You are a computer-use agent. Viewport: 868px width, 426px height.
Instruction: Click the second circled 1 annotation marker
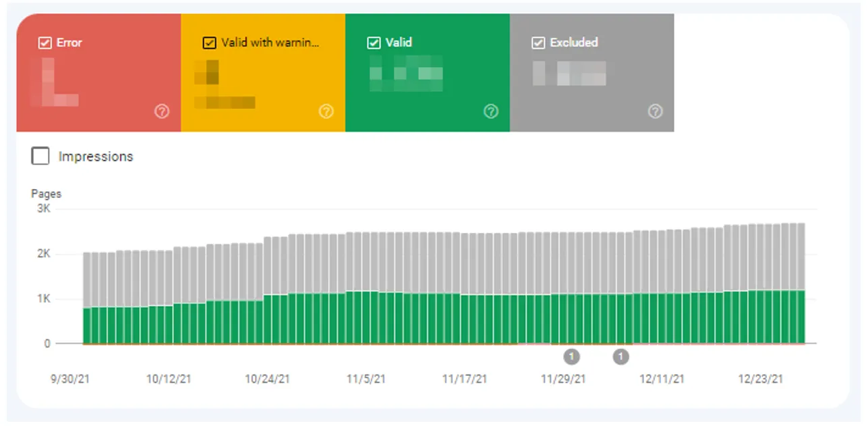click(620, 356)
